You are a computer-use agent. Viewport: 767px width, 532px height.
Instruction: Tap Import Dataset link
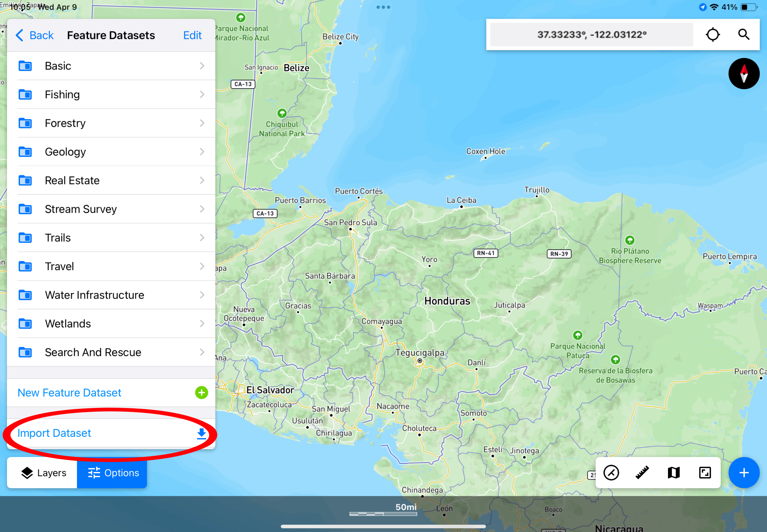54,433
